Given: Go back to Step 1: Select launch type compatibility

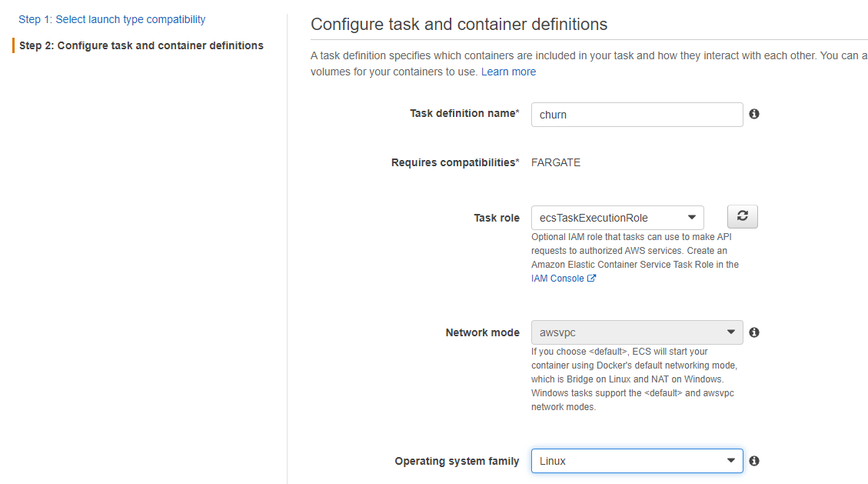Looking at the screenshot, I should tap(111, 19).
